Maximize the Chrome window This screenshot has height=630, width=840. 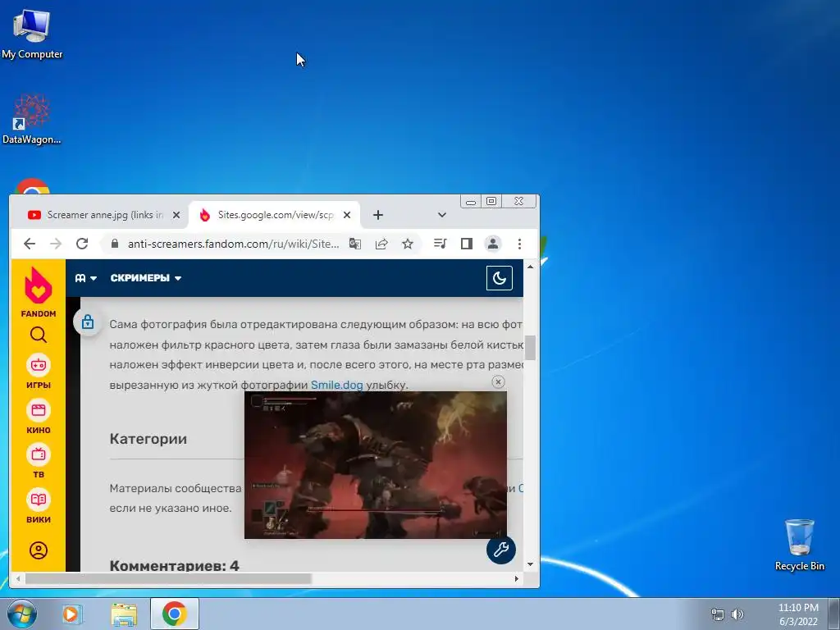491,202
